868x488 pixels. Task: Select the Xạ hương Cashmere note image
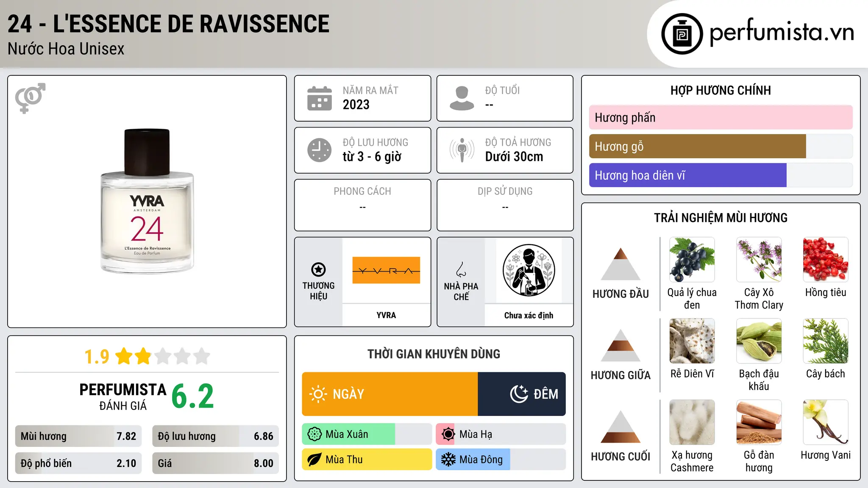692,422
